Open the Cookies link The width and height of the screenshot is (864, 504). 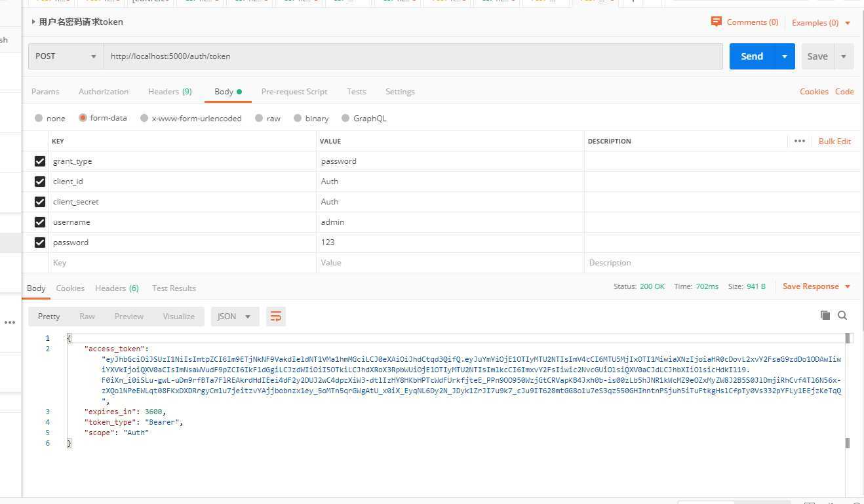tap(814, 92)
